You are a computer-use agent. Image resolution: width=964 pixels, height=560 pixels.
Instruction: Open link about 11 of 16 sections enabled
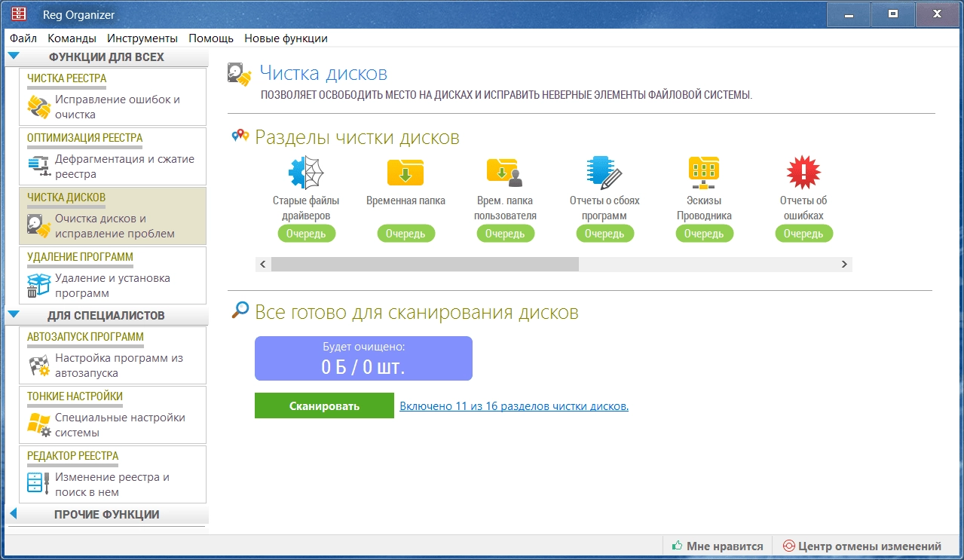(x=514, y=405)
